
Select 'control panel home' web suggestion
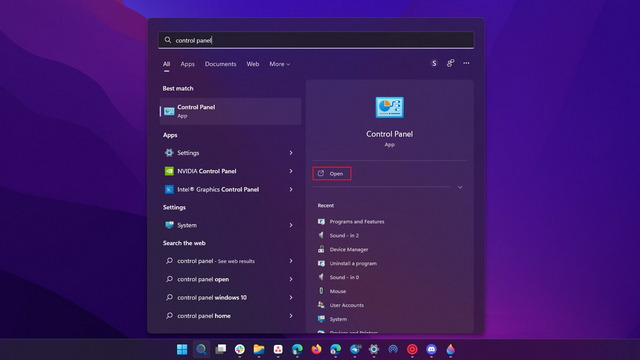pos(230,316)
